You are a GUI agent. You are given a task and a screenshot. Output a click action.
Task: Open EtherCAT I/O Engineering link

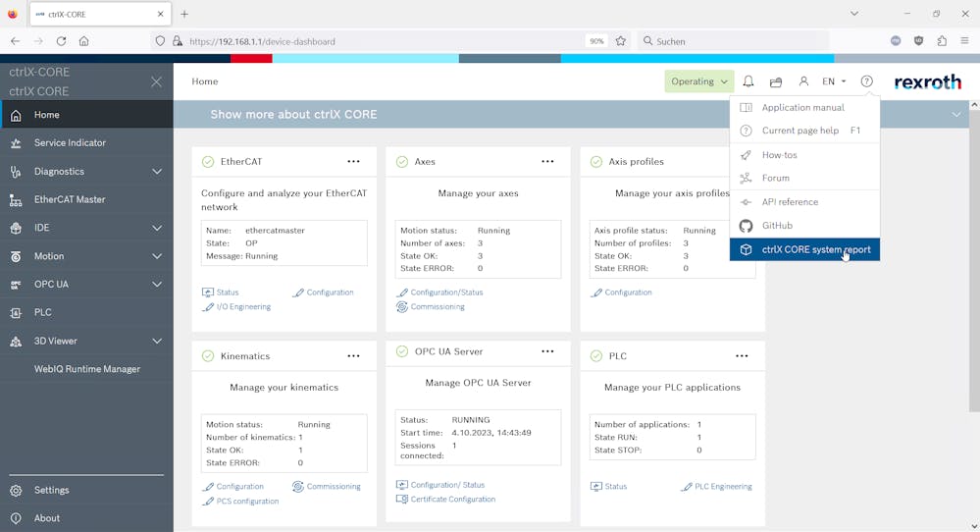236,307
